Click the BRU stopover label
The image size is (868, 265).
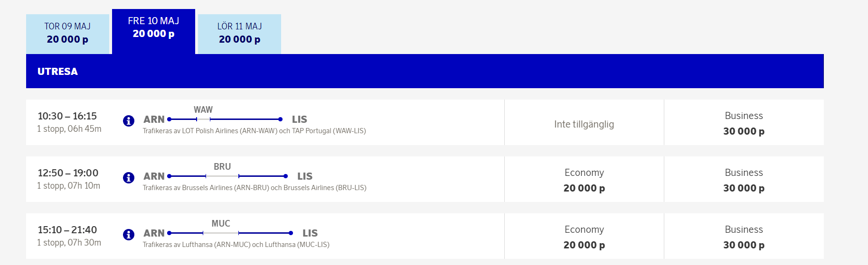(222, 166)
